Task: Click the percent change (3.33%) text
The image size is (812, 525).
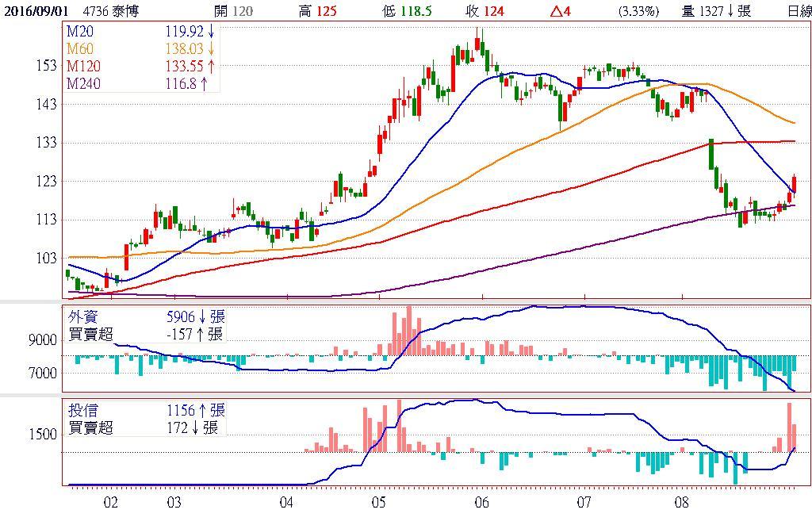Action: (638, 11)
